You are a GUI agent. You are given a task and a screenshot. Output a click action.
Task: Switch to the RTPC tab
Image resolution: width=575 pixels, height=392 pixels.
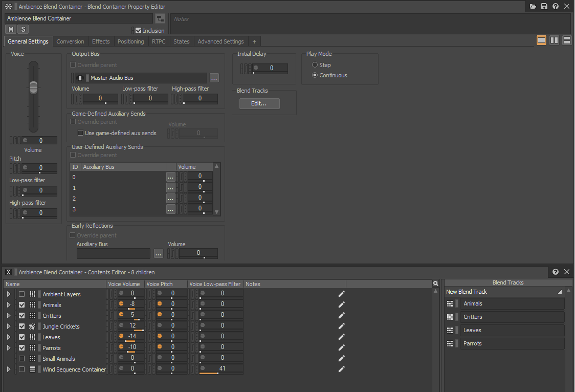(159, 41)
